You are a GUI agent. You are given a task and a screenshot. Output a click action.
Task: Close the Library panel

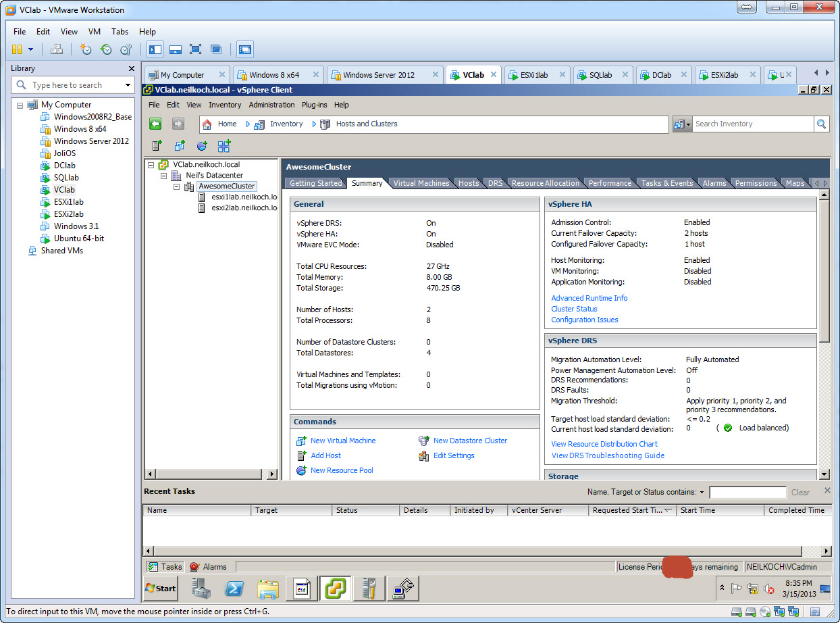pos(132,68)
